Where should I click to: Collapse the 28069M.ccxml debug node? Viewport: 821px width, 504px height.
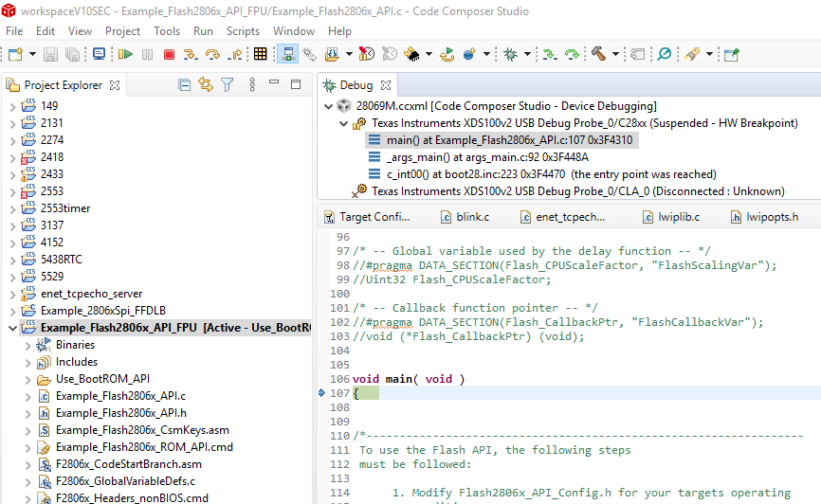pyautogui.click(x=328, y=106)
